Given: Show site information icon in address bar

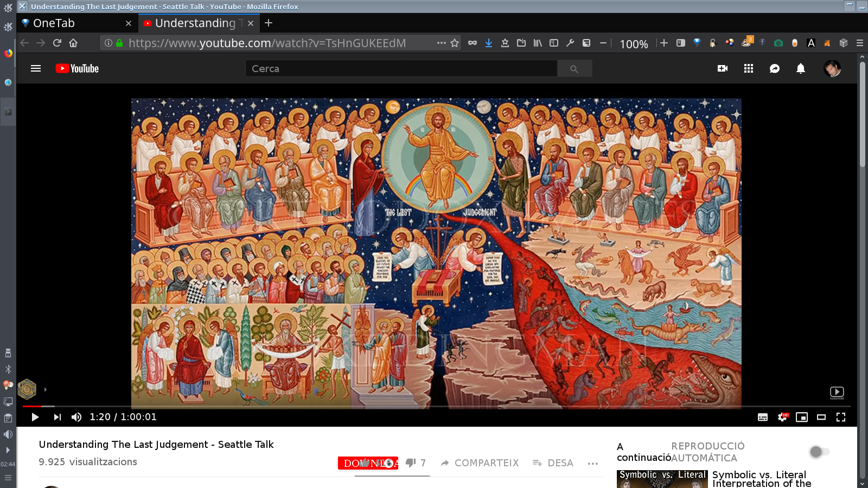Looking at the screenshot, I should point(108,43).
